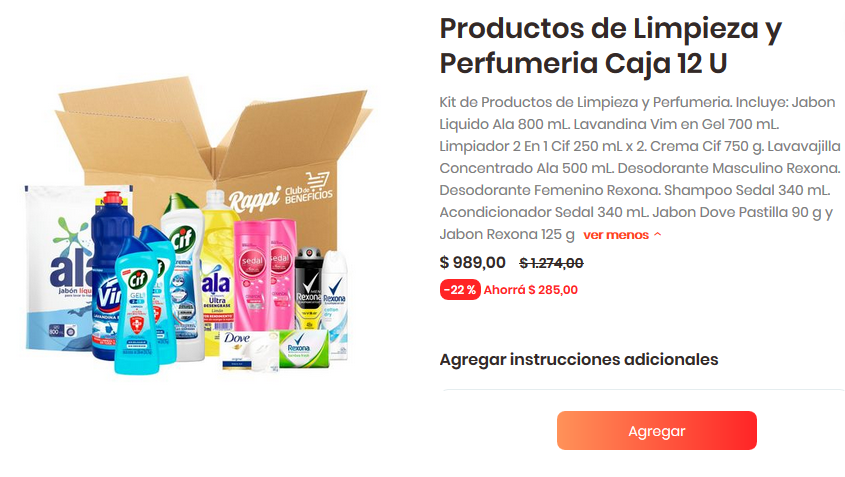Click the chevron next to ver menos
Screen dimensions: 845x477
(x=657, y=234)
